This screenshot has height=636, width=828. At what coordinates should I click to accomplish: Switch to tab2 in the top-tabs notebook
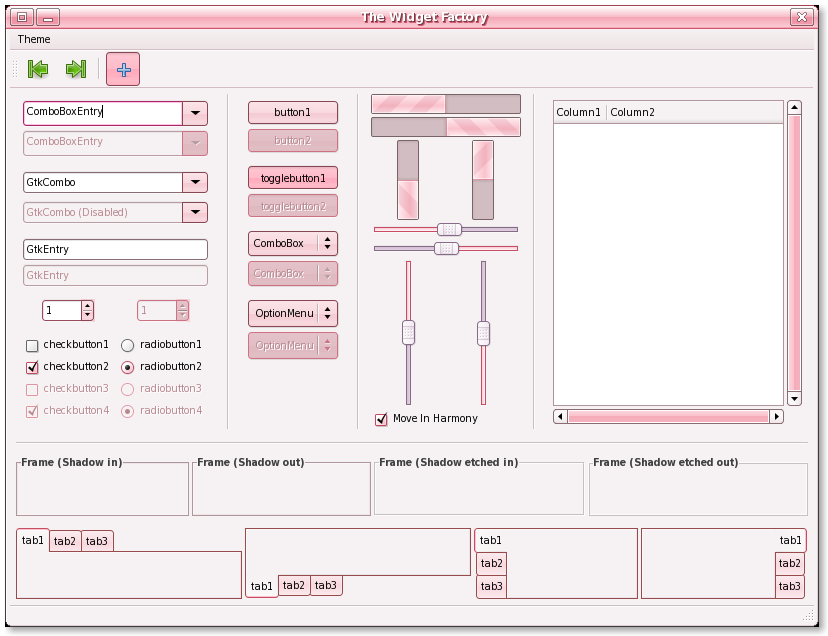tap(65, 541)
